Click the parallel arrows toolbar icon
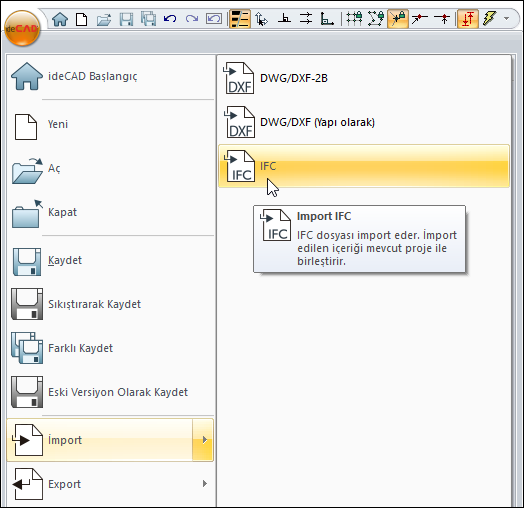 306,18
